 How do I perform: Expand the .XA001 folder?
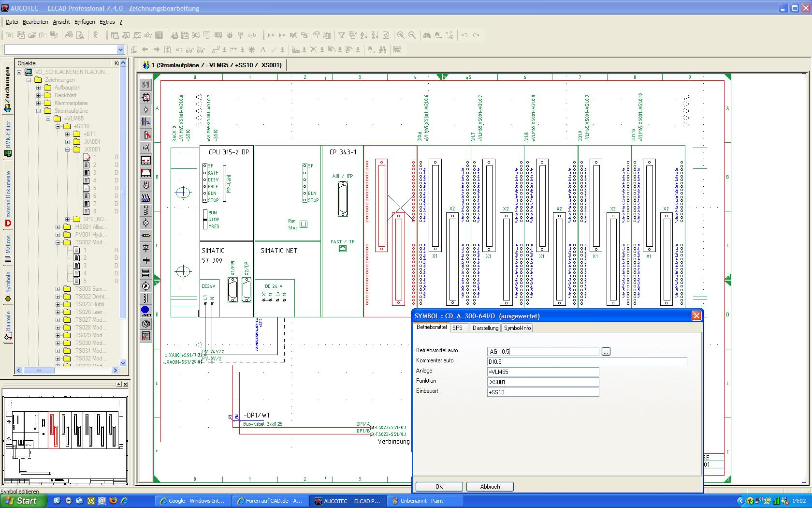[68, 142]
